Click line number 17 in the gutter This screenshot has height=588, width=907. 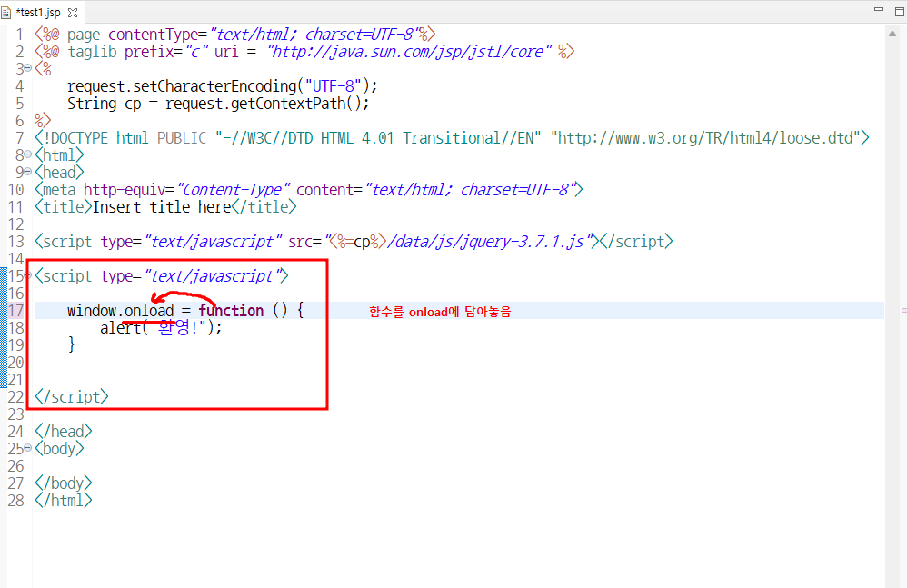pos(15,311)
